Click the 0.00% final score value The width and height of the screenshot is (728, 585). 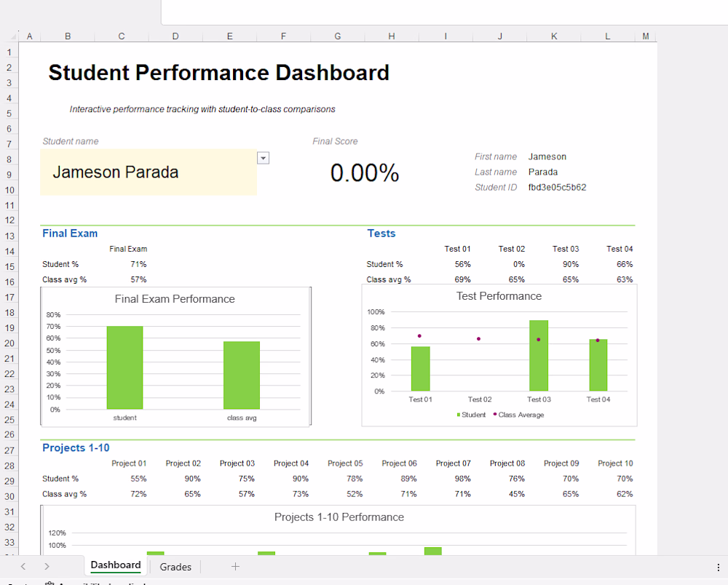365,172
